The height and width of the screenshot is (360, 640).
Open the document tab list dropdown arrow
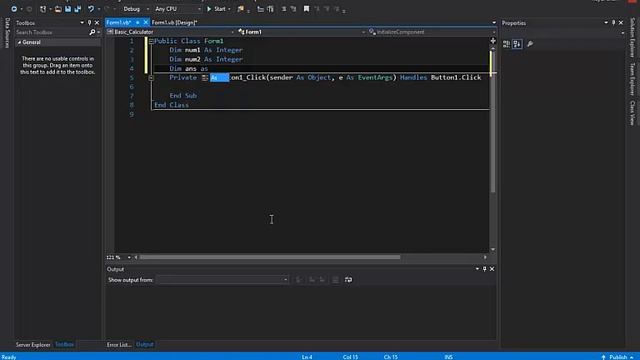(x=494, y=23)
